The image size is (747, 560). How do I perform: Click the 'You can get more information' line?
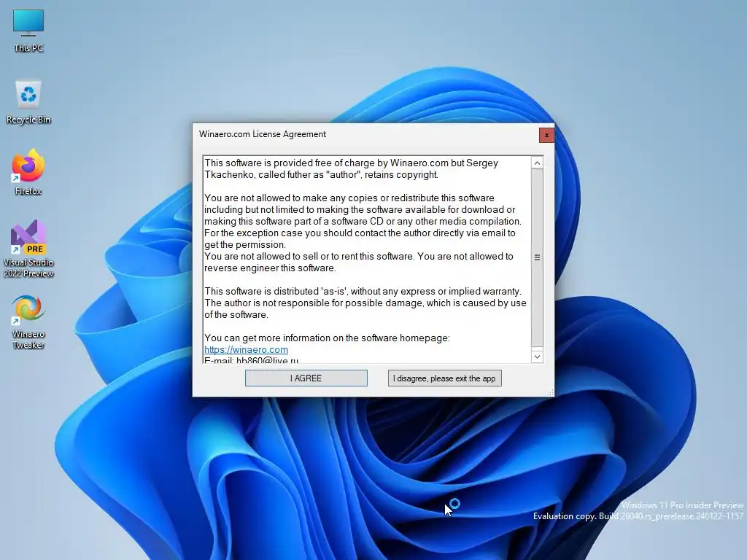pyautogui.click(x=327, y=338)
